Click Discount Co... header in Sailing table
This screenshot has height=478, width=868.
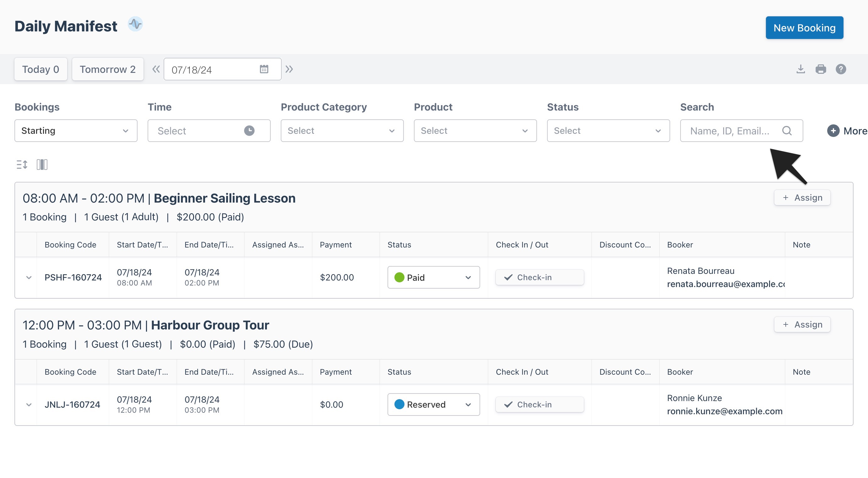[625, 245]
